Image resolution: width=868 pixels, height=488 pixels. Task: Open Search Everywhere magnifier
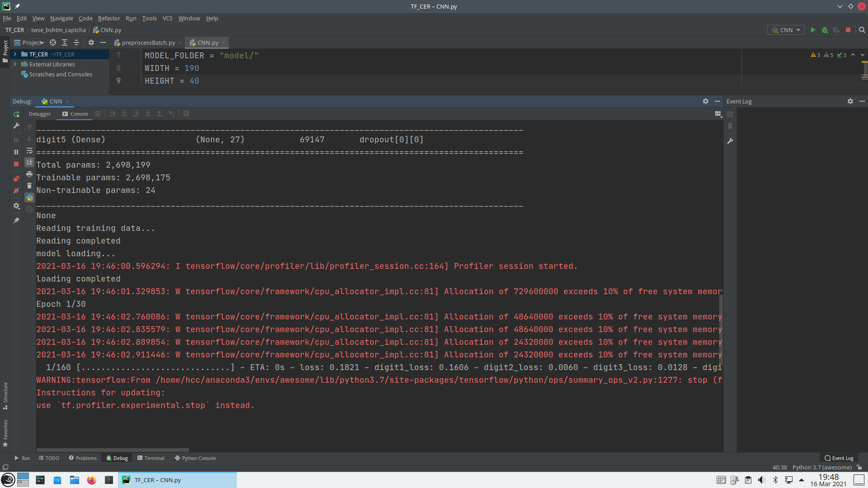point(862,30)
